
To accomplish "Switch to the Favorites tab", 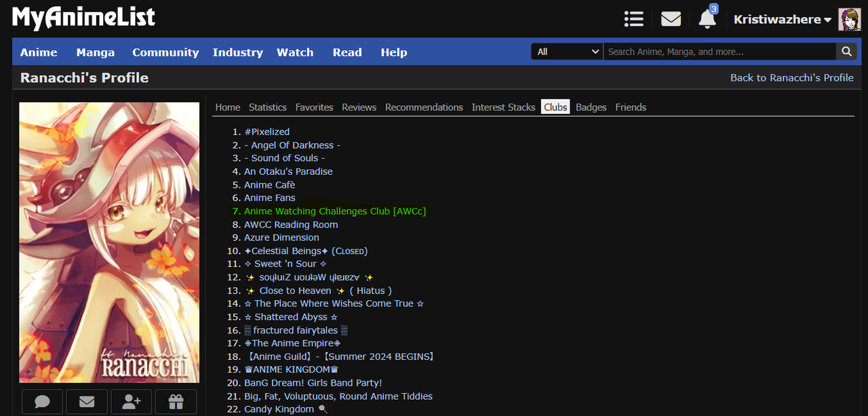I will coord(315,107).
